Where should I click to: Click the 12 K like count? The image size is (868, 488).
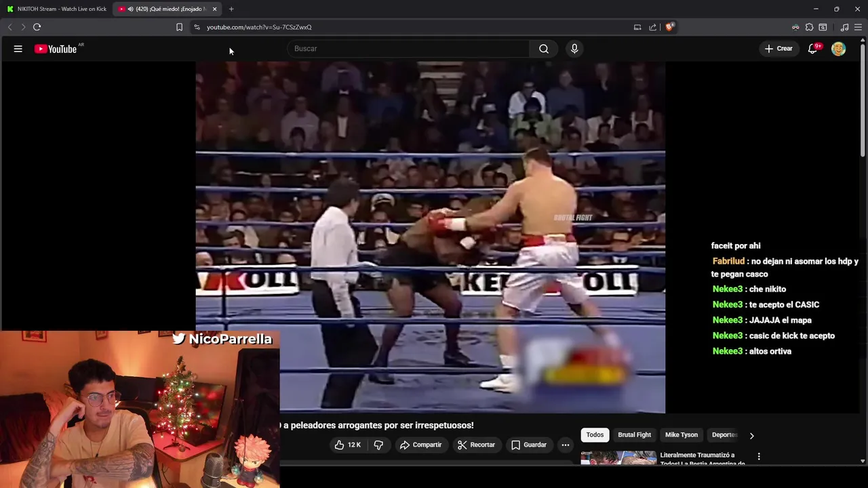[354, 445]
